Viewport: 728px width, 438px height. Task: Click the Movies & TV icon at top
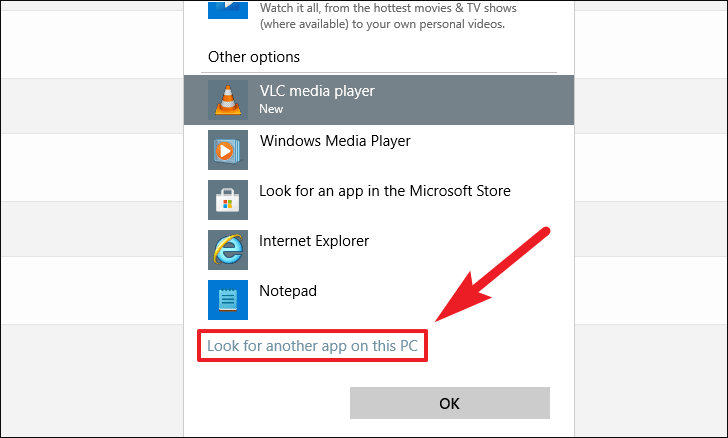click(228, 9)
